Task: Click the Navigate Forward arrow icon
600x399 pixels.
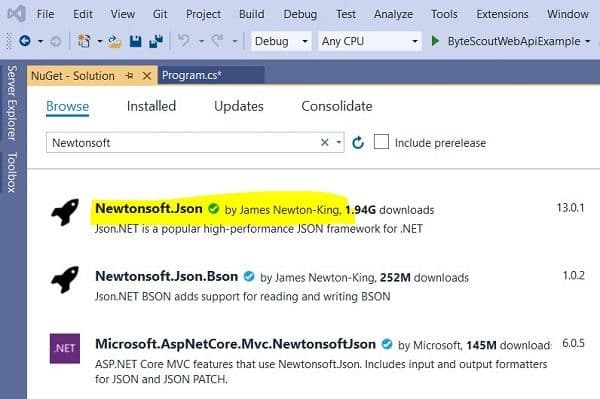Action: (x=56, y=41)
